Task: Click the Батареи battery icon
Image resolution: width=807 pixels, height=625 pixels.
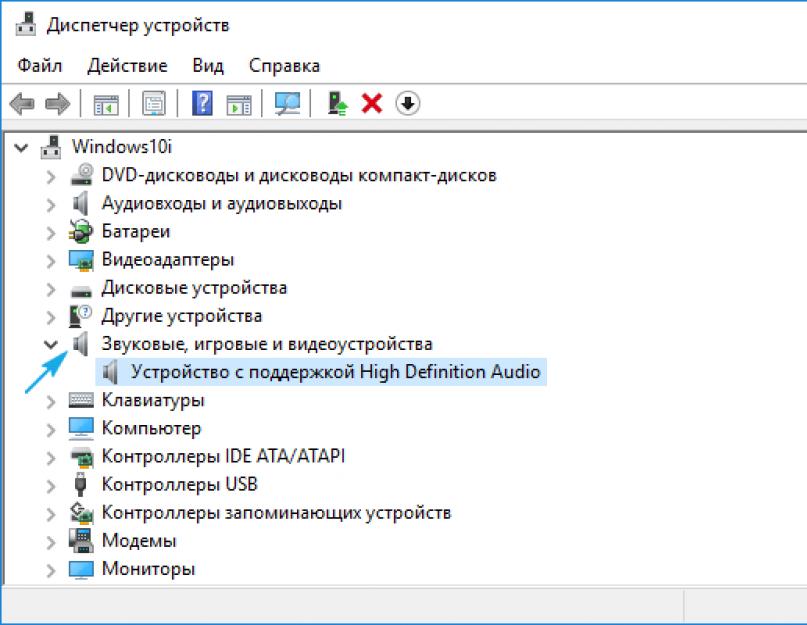Action: pyautogui.click(x=81, y=231)
